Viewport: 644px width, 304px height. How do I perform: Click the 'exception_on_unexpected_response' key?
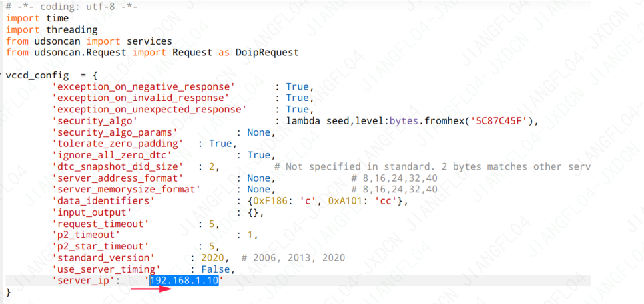pyautogui.click(x=150, y=109)
